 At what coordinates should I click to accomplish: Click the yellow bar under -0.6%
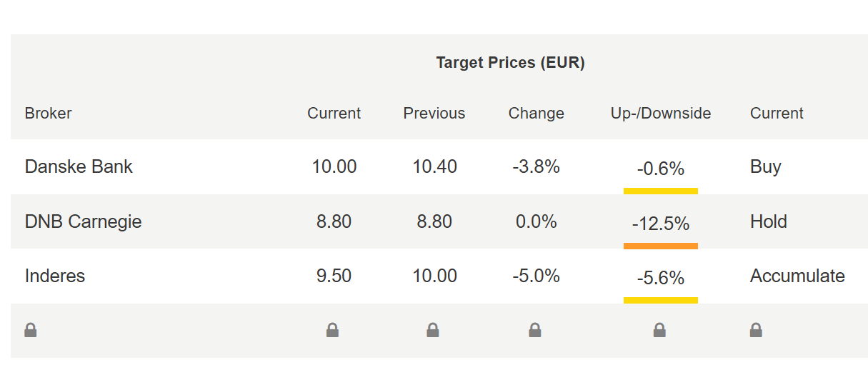661,191
